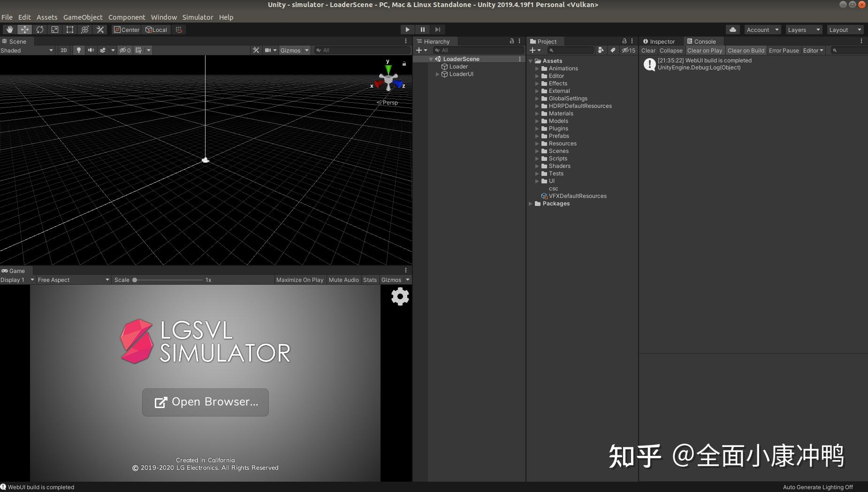Open the Free Aspect ratio dropdown
This screenshot has height=492, width=868.
73,280
